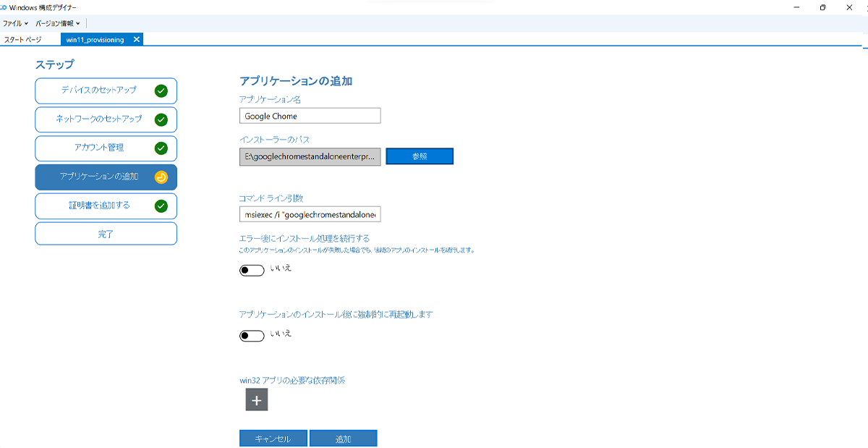This screenshot has width=868, height=448.
Task: Open the ファイル menu dropdown
Action: [14, 23]
